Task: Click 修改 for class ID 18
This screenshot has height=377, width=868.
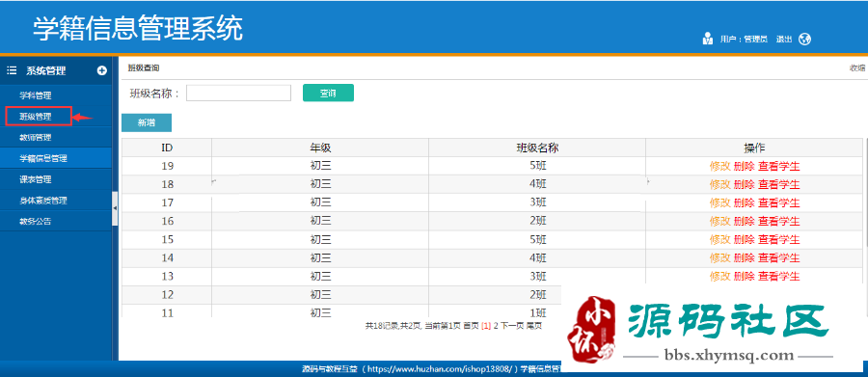Action: (x=719, y=184)
